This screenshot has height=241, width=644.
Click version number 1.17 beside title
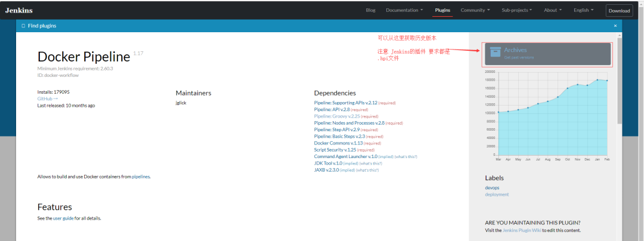[138, 53]
